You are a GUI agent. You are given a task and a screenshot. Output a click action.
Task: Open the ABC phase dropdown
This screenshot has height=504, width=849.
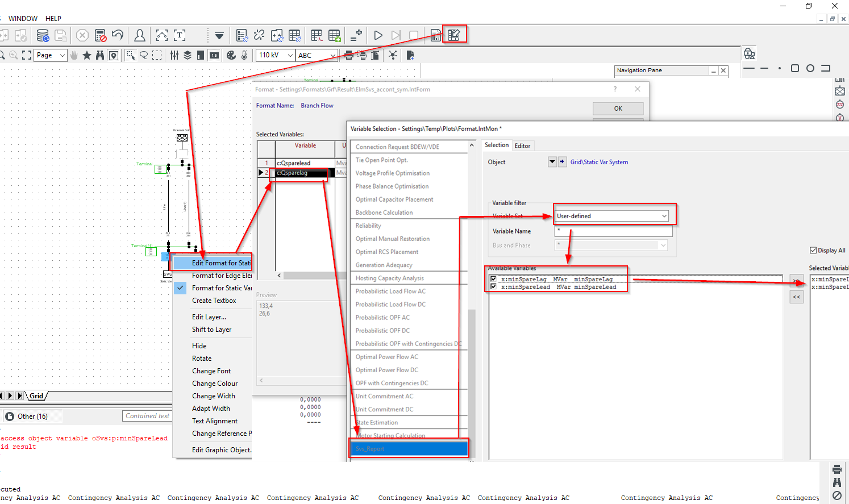(333, 55)
